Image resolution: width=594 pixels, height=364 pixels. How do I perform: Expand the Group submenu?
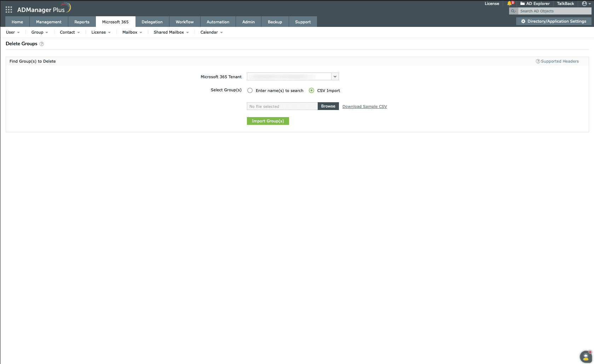tap(40, 33)
